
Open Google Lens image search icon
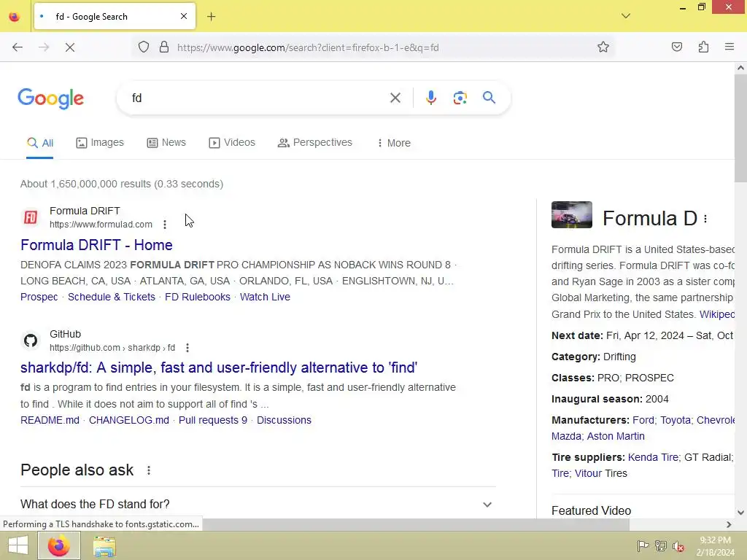click(460, 98)
